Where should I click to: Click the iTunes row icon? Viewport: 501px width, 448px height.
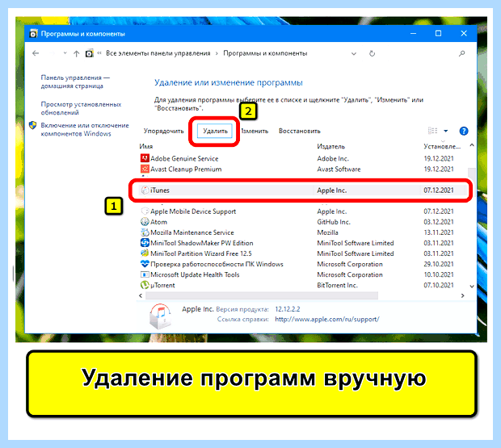(145, 190)
